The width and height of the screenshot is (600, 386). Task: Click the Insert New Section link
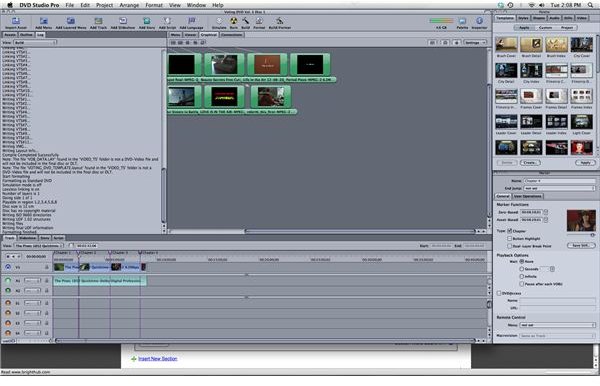tap(158, 359)
